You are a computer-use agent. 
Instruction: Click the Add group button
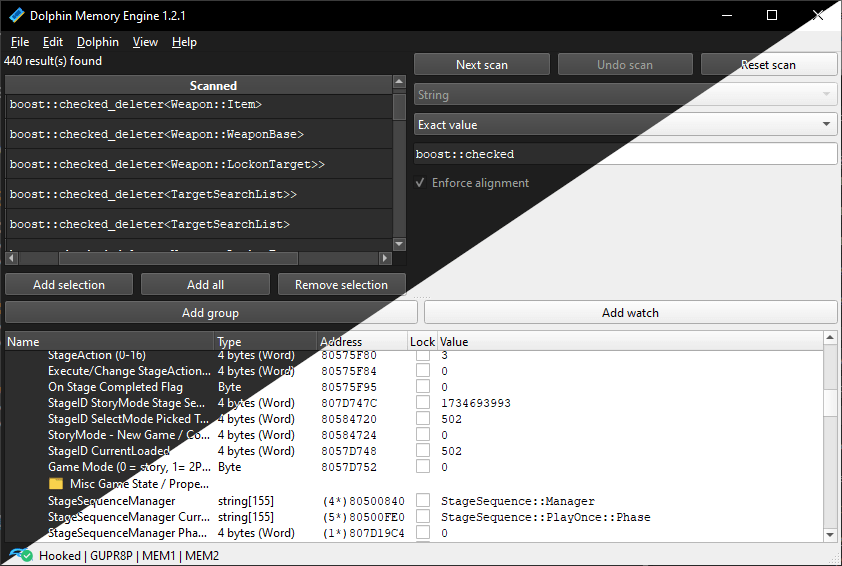coord(210,313)
